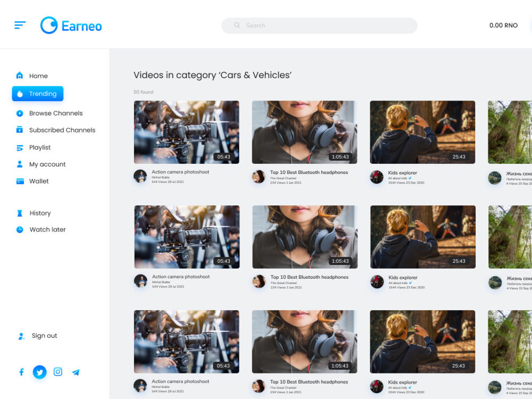532x399 pixels.
Task: Click the History hourglass icon
Action: click(x=20, y=213)
